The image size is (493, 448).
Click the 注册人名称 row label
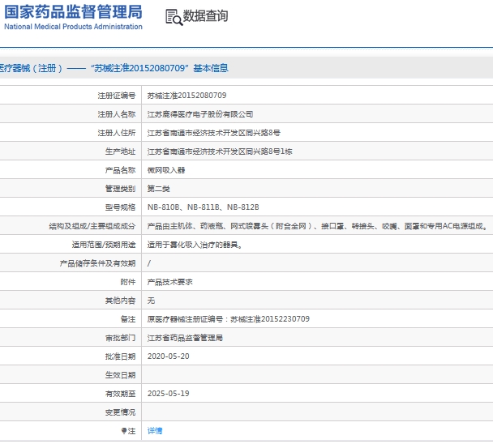116,114
